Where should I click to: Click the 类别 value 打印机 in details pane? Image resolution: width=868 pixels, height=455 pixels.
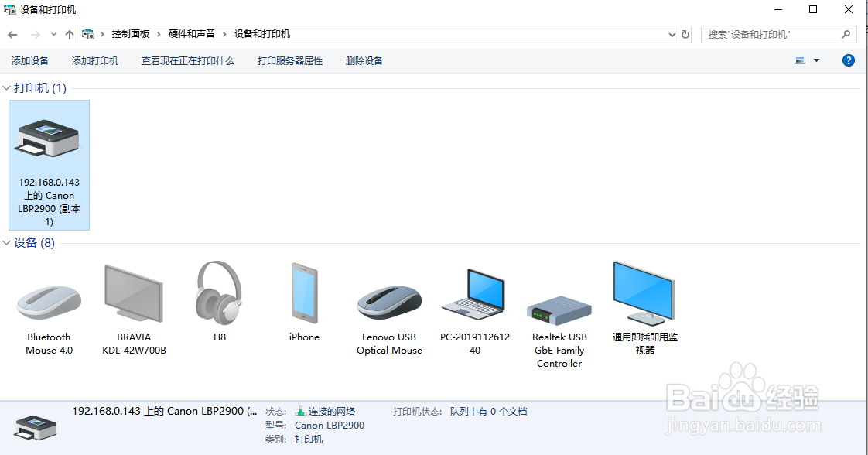(309, 440)
